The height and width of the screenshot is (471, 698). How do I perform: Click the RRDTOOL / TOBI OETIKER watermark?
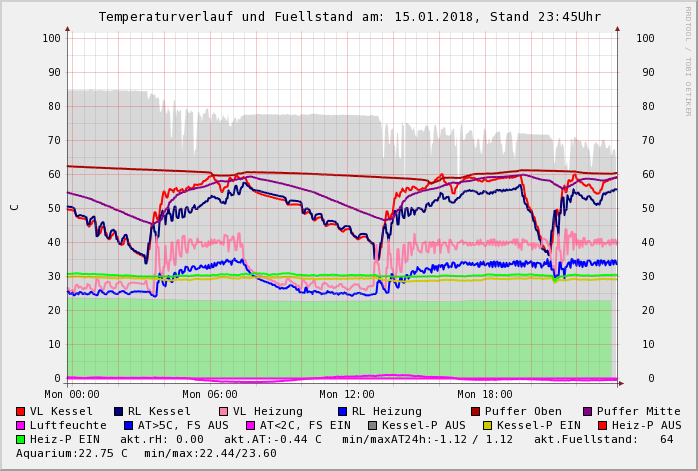coord(687,60)
